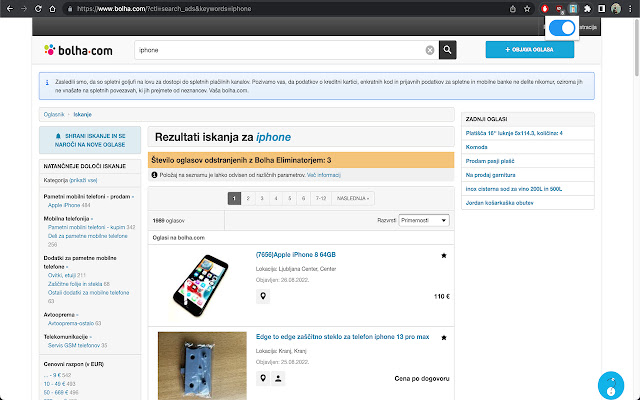
Task: Open the bolha.com logo homepage
Action: coord(78,50)
